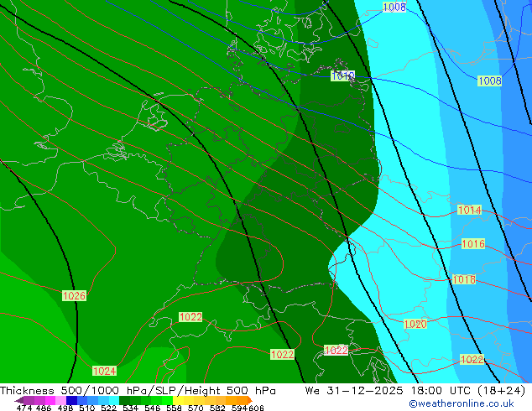
Task: Click the chart title 'Thickness 500/1000 hPa/SLP/Height 500 hPa'
Action: pyautogui.click(x=138, y=391)
